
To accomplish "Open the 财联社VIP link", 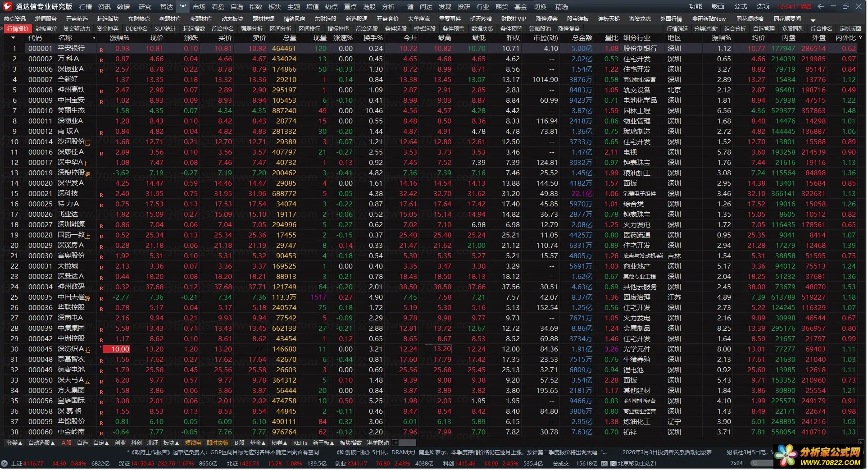I will (513, 18).
